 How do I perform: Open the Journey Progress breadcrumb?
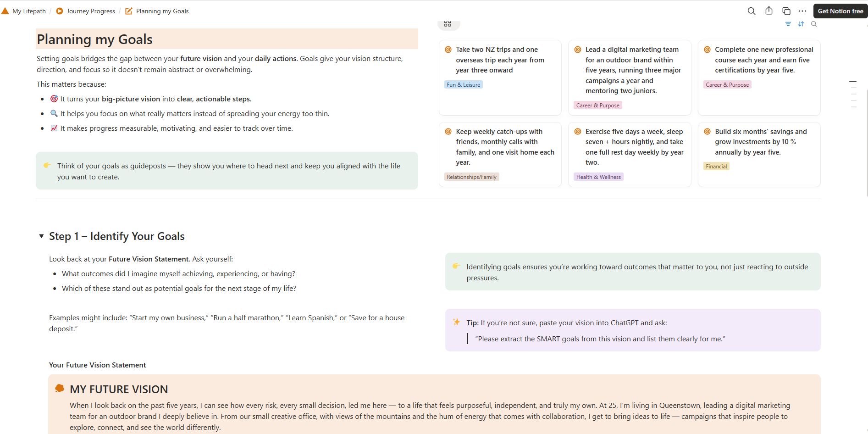pyautogui.click(x=90, y=11)
